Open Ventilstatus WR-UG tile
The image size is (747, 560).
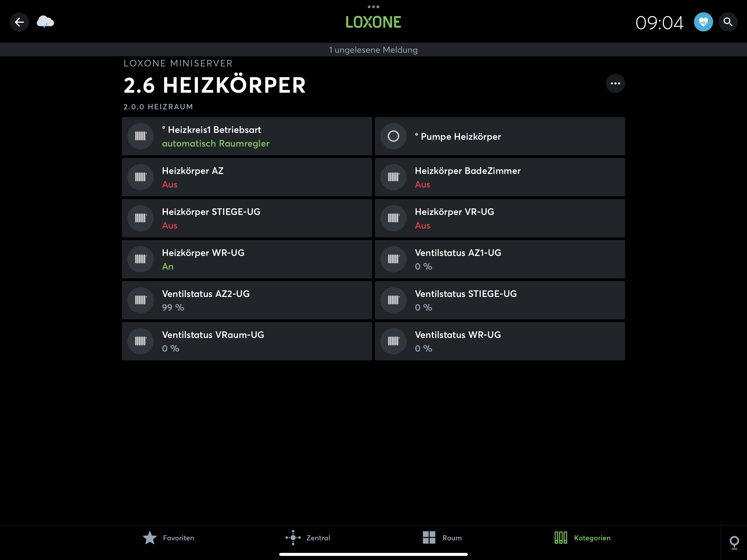(500, 341)
